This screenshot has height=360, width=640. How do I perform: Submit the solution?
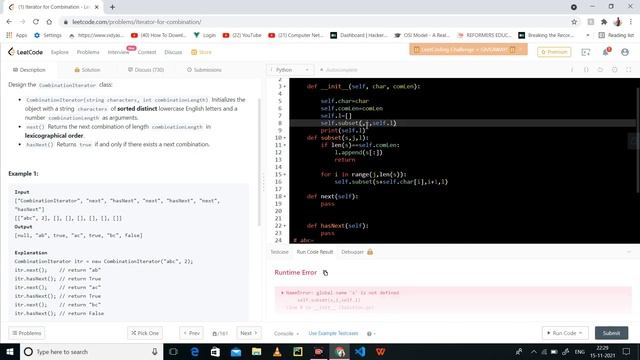(611, 333)
